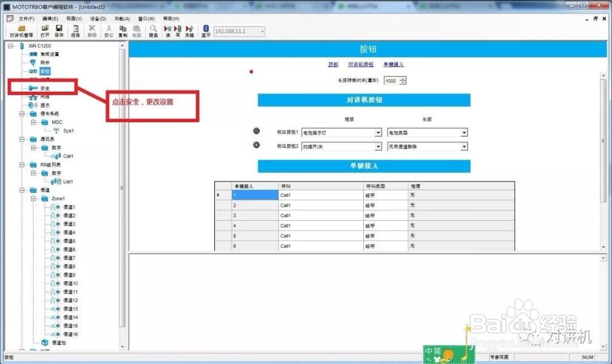
Task: Open the 窗口(W) menu
Action: [x=147, y=19]
